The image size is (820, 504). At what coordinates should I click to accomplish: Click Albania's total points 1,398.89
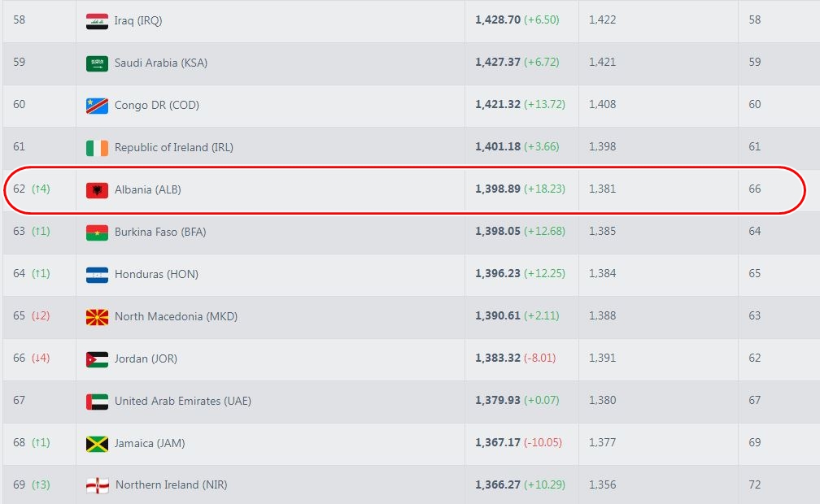coord(497,189)
